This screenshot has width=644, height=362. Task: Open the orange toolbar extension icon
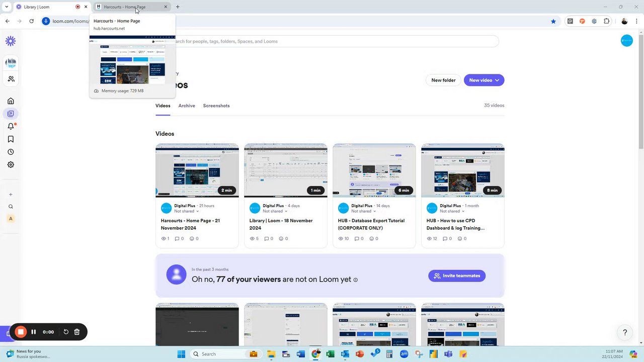click(582, 21)
